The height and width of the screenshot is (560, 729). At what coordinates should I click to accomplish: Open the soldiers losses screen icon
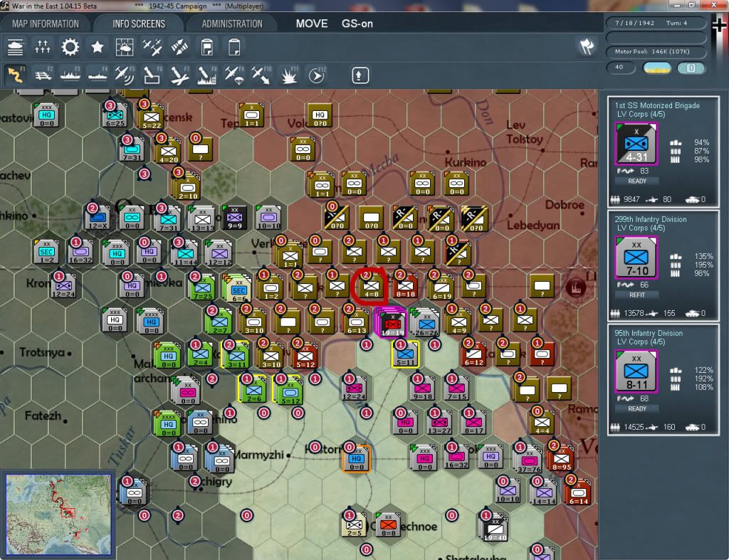coord(42,48)
